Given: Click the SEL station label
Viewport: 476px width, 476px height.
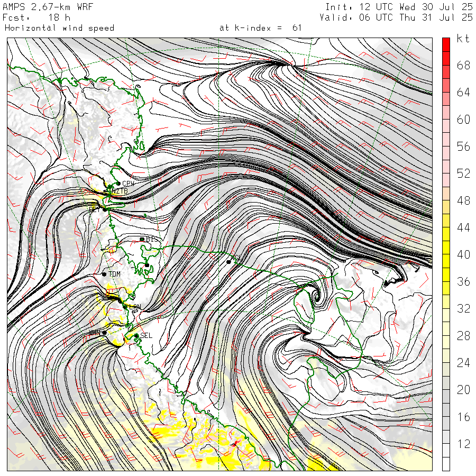Looking at the screenshot, I should point(146,335).
